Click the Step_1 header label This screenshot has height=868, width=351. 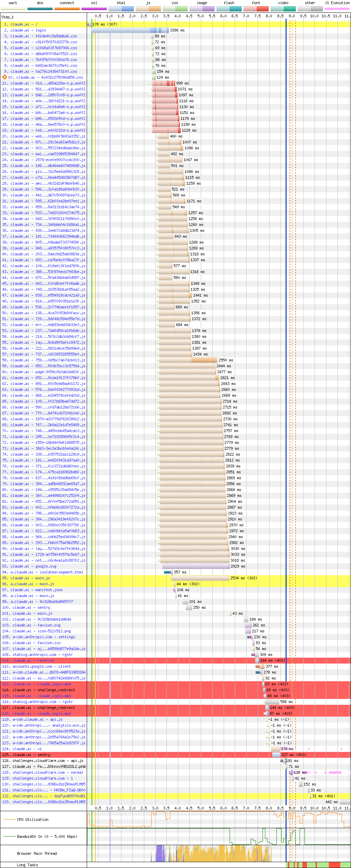(x=7, y=17)
